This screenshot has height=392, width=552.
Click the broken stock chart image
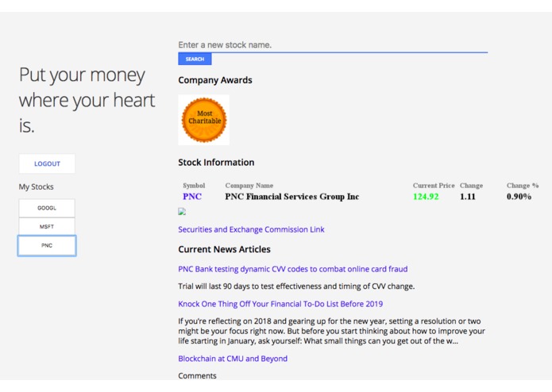[x=182, y=211]
